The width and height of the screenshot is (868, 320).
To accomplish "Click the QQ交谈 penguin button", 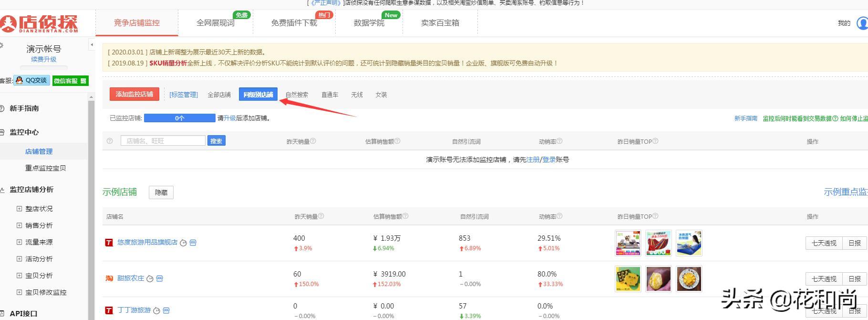I will 31,80.
